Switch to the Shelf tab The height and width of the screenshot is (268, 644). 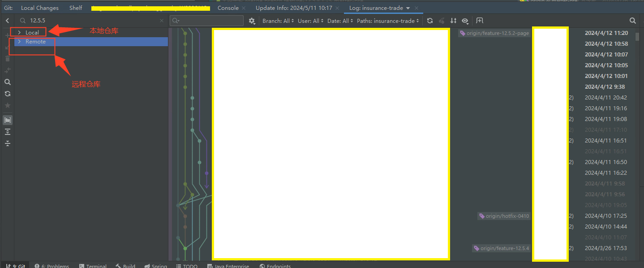click(76, 8)
